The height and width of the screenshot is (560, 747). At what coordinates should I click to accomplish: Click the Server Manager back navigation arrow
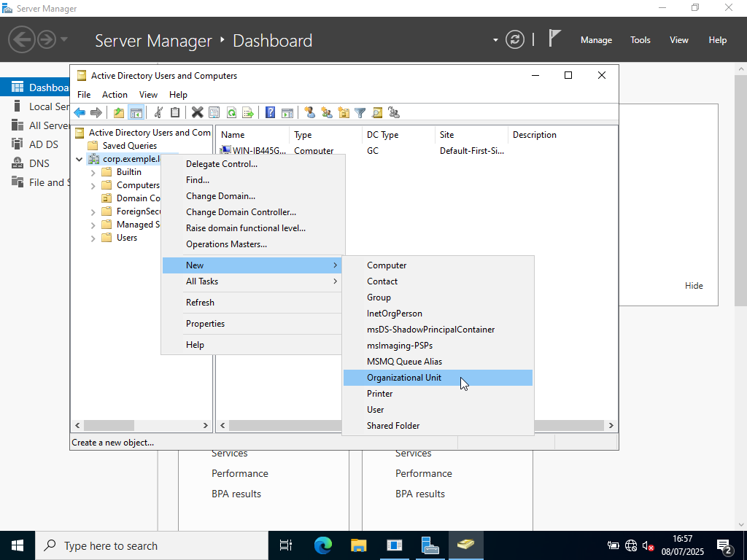[21, 39]
